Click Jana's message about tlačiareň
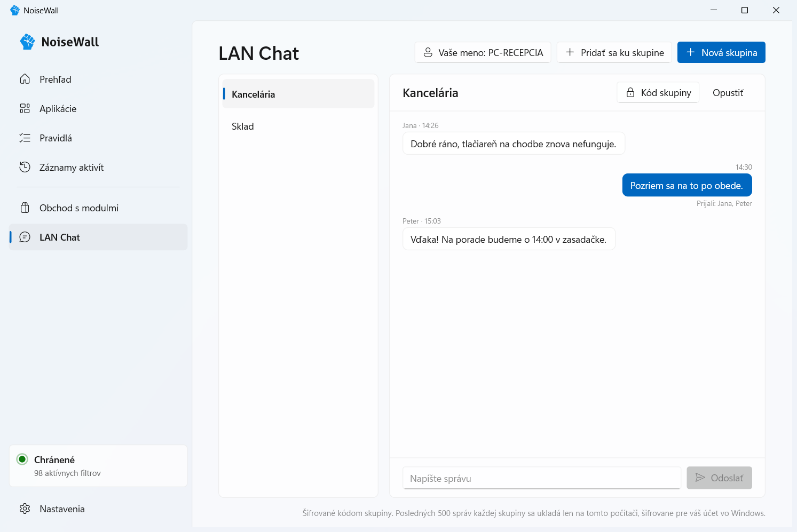The image size is (797, 532). click(514, 144)
